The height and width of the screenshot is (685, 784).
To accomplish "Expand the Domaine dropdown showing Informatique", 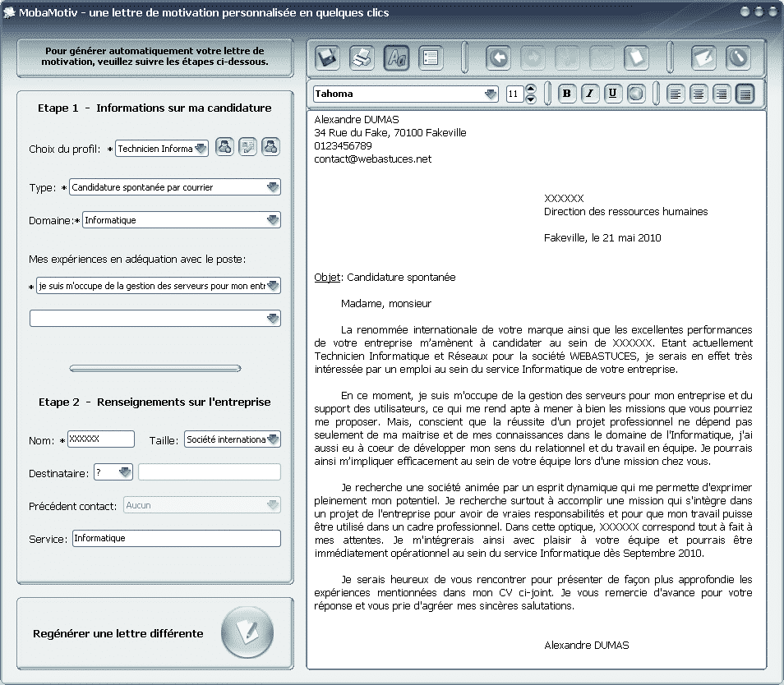I will point(181,220).
